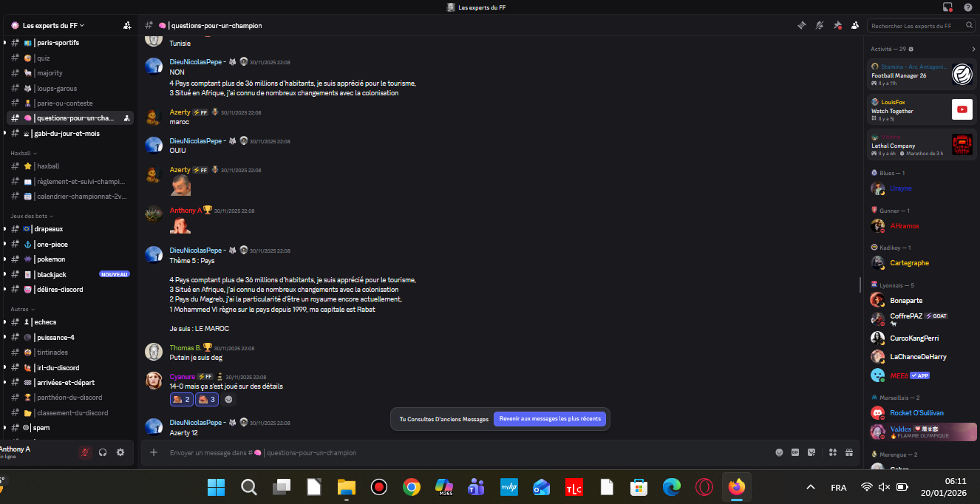Open the sticker picker icon

tap(811, 452)
